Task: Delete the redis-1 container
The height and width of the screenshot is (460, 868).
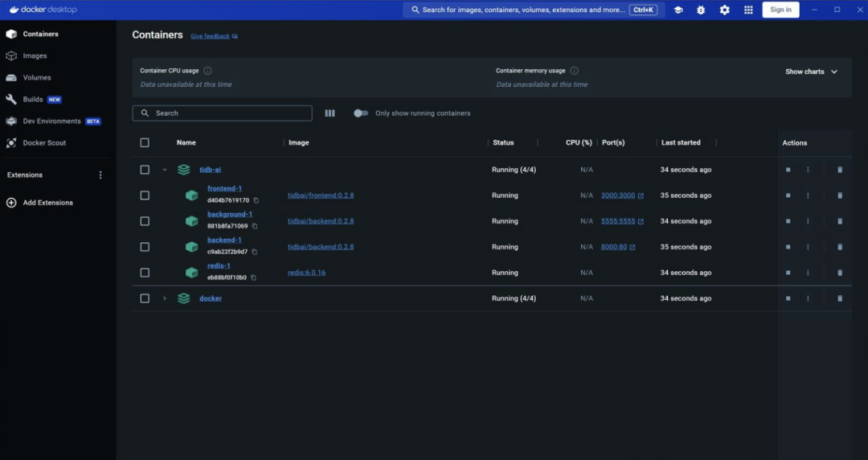Action: 840,273
